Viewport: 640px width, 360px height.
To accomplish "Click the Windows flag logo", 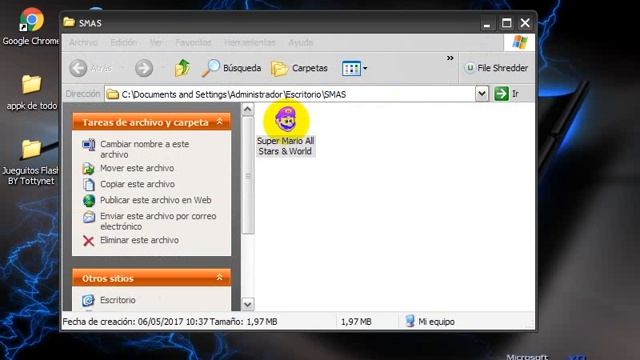I will click(520, 42).
